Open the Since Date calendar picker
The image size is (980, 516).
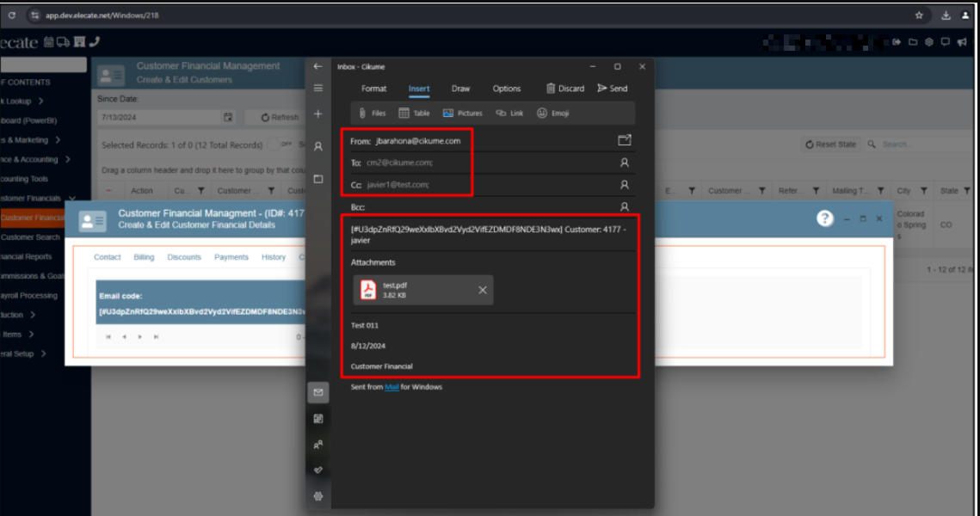[x=228, y=117]
